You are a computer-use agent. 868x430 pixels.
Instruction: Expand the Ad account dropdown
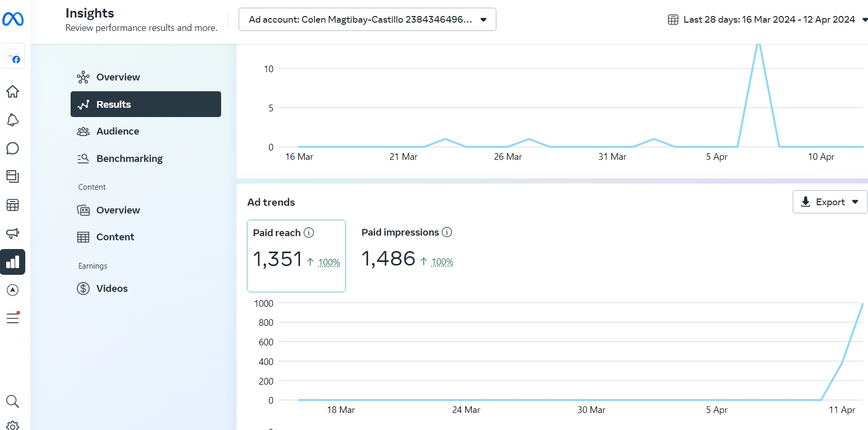click(368, 20)
